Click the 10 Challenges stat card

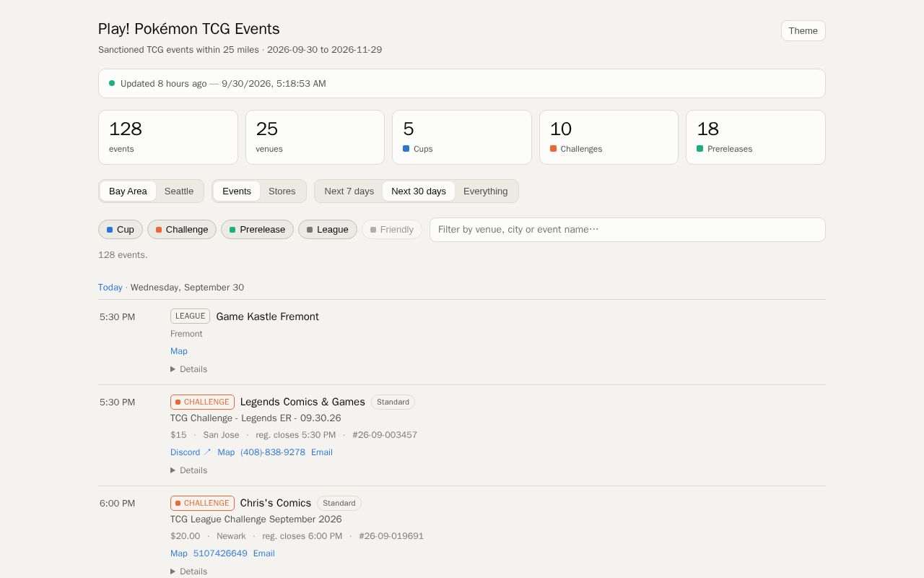[x=609, y=137]
